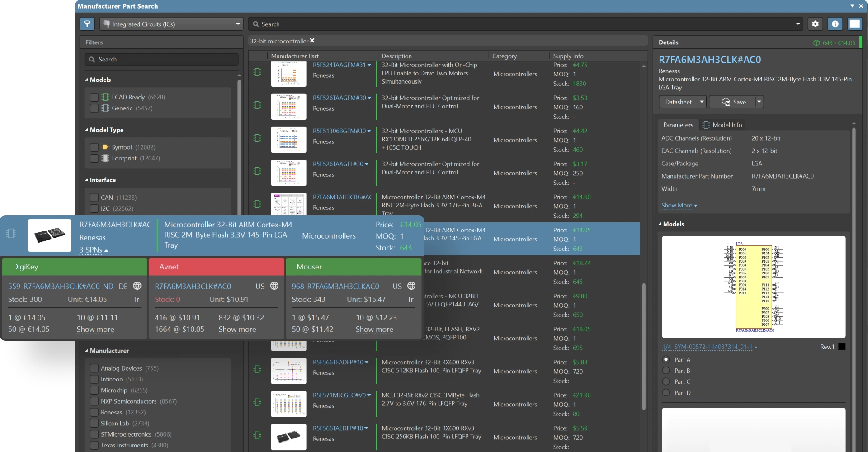Click the globe icon in Mouser card
Screen dimensions: 868x452
[411, 286]
